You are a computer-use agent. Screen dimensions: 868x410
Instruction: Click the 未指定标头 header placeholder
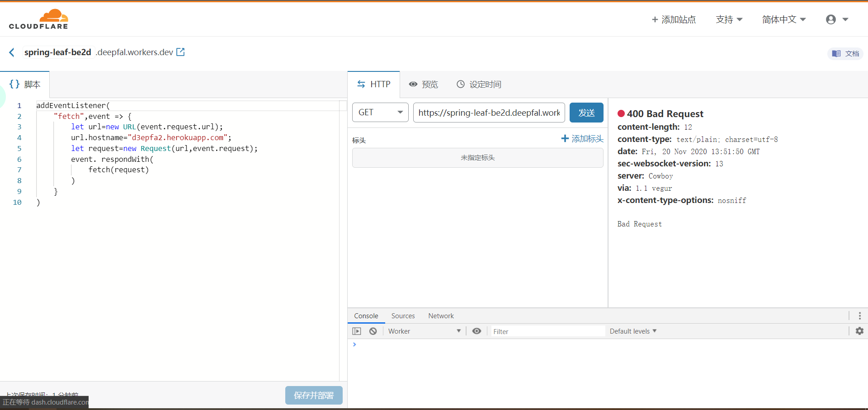(x=478, y=158)
